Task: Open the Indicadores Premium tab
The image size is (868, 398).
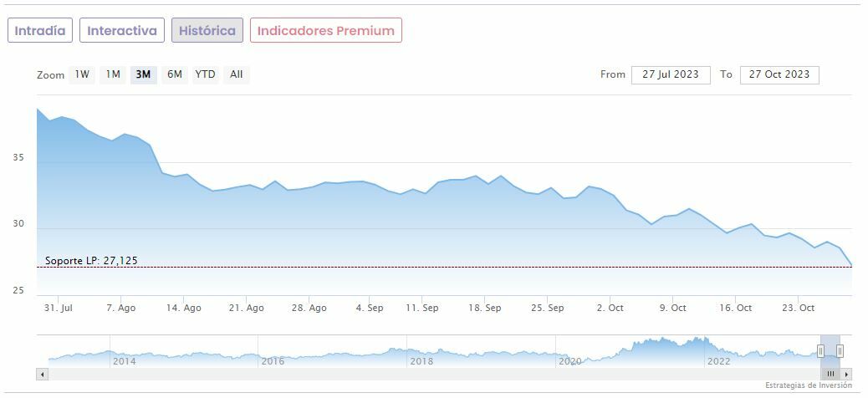Action: coord(325,30)
